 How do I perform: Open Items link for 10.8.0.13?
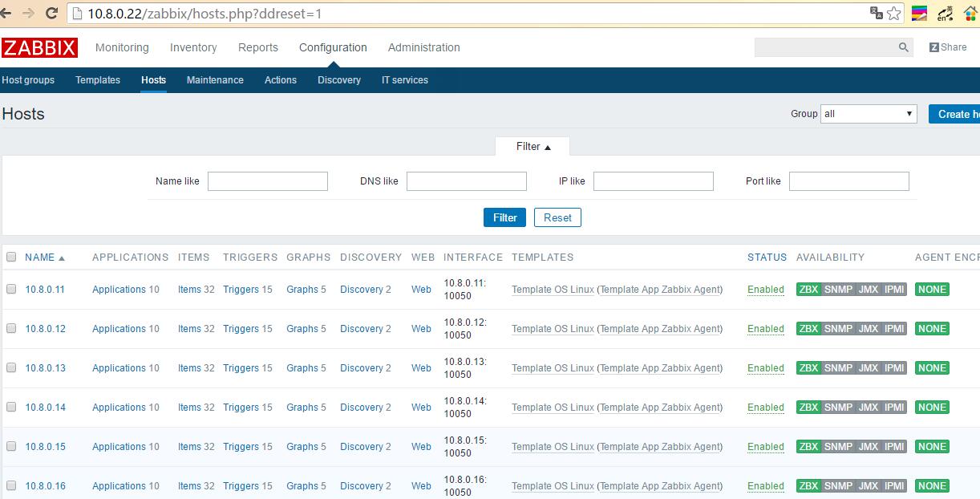[x=189, y=368]
